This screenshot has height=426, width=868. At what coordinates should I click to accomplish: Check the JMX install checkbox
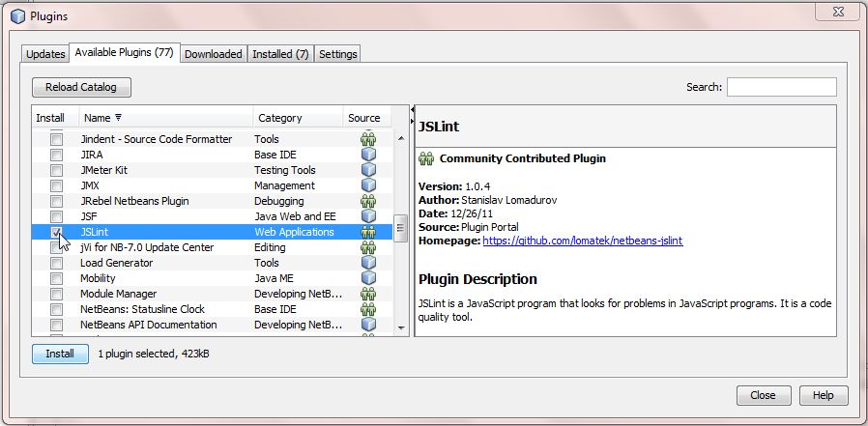click(56, 185)
